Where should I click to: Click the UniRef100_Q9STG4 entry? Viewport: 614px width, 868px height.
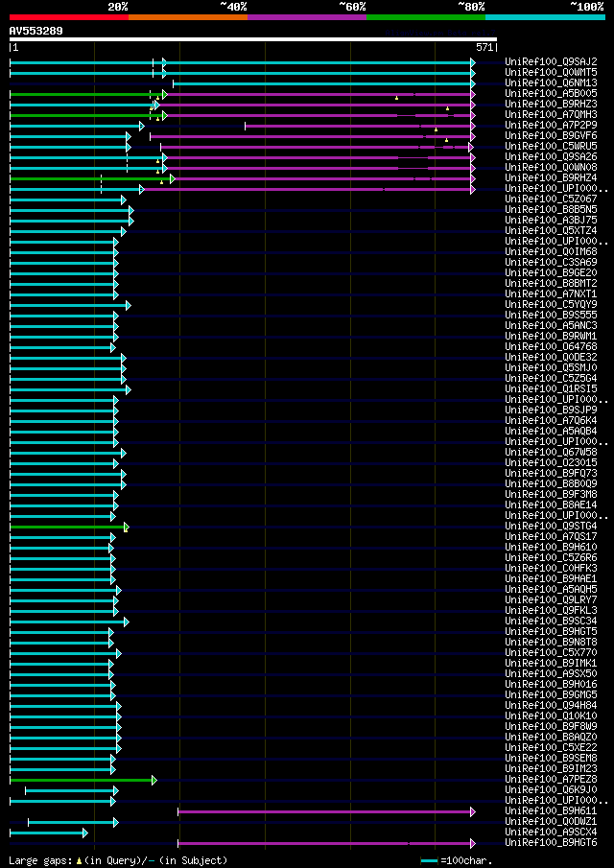coord(552,526)
